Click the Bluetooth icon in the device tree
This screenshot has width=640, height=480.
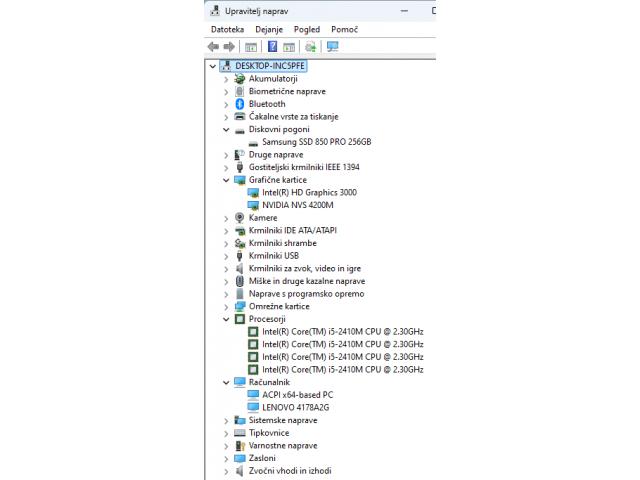[240, 104]
